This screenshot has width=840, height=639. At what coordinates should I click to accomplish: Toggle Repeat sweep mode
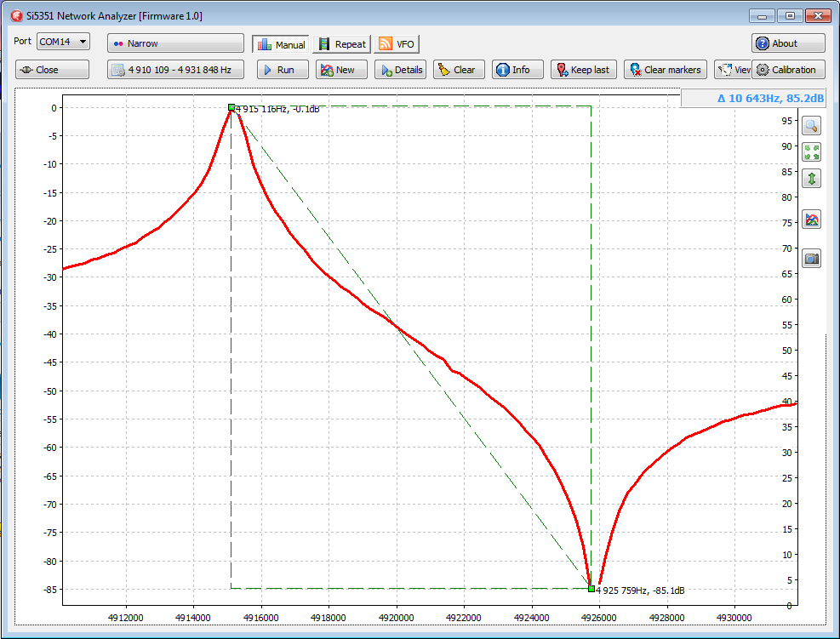coord(342,44)
